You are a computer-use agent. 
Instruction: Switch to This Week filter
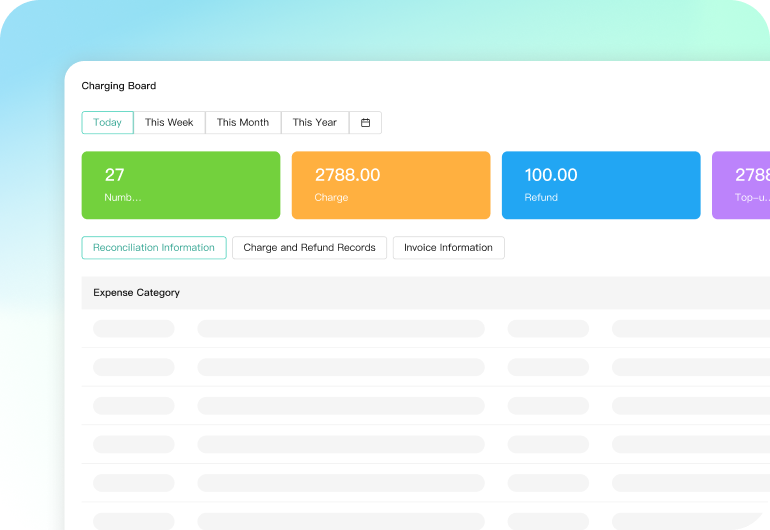[169, 123]
